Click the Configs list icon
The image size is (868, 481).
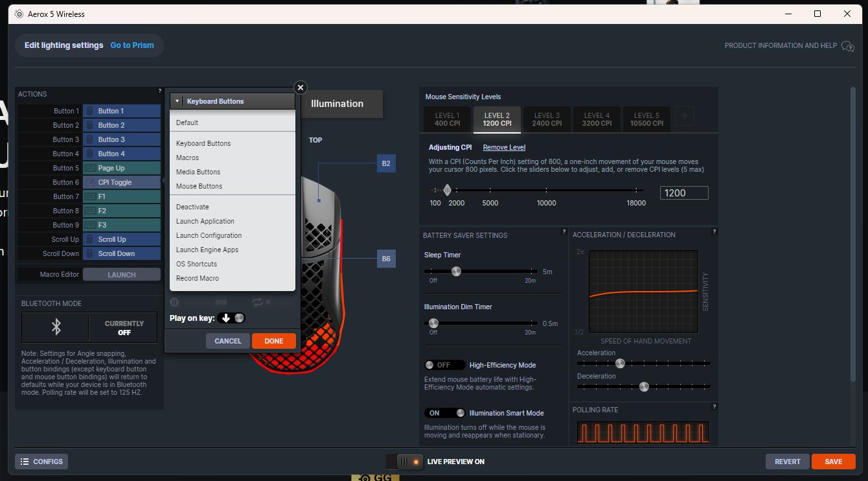point(25,462)
